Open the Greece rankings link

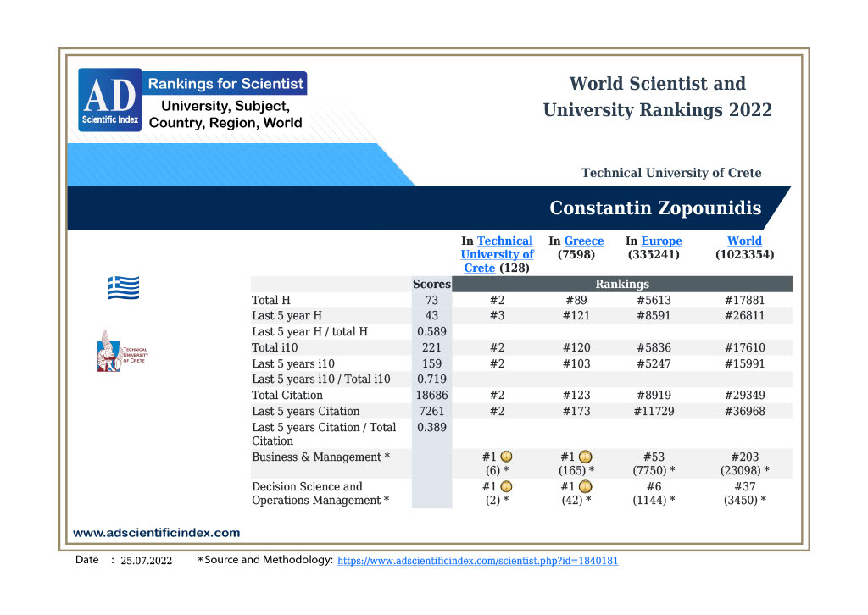click(584, 241)
